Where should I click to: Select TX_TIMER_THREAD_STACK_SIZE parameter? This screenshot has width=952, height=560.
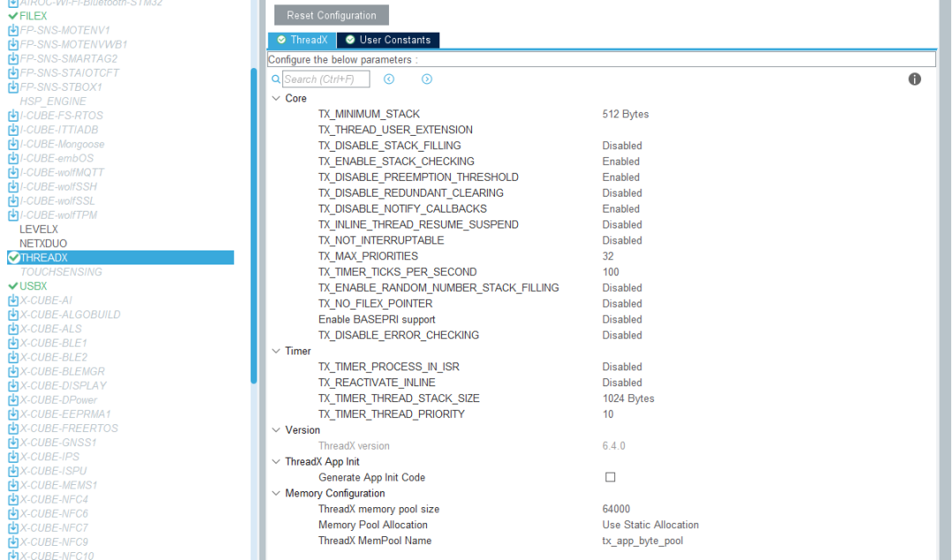pos(399,398)
